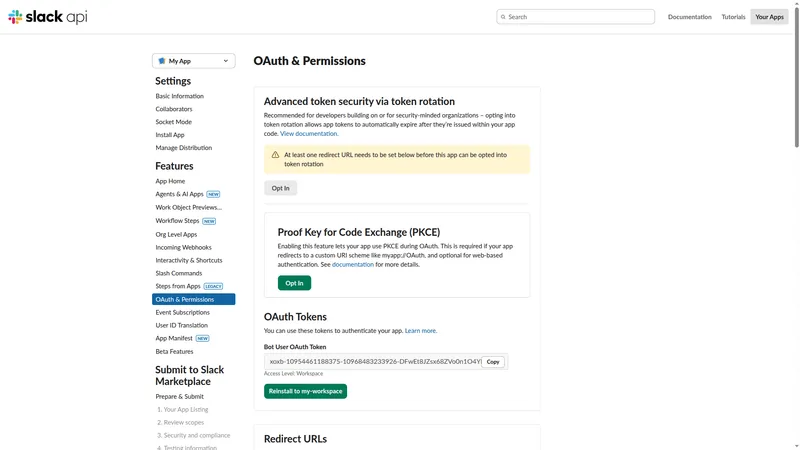Open Prepare & Submit page

(x=180, y=396)
